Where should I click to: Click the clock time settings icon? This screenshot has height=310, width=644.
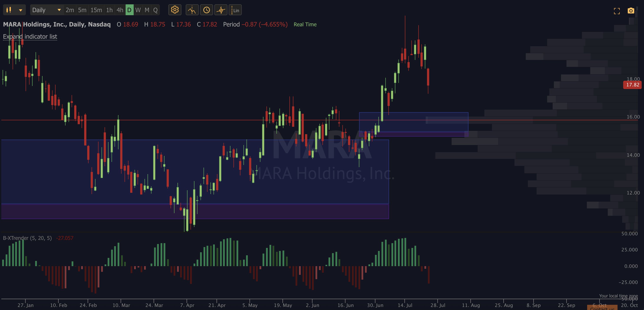(207, 10)
